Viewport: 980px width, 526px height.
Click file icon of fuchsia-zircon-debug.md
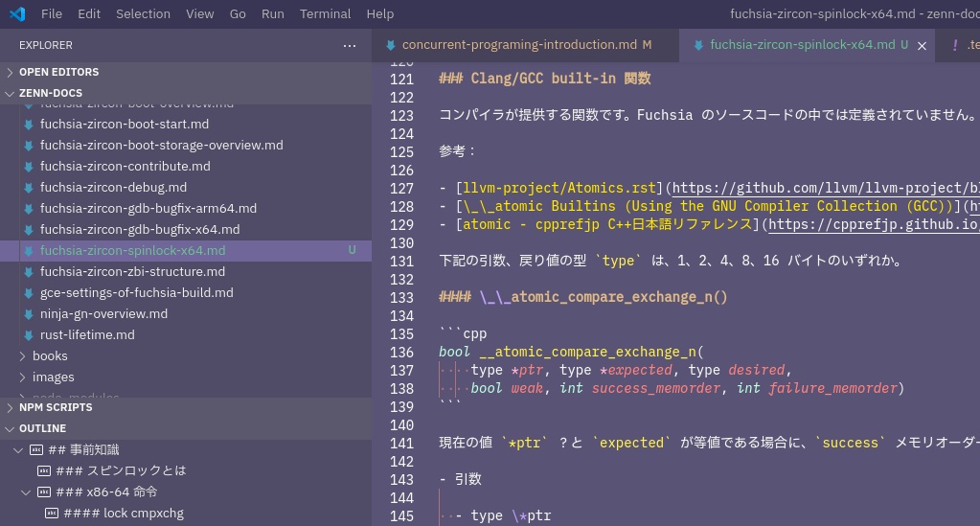(28, 188)
